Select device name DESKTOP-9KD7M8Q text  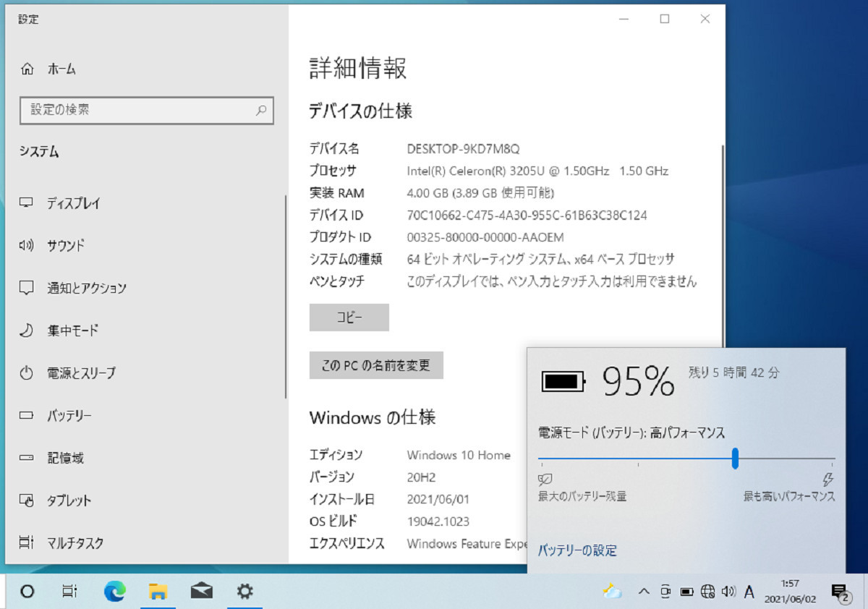point(463,149)
